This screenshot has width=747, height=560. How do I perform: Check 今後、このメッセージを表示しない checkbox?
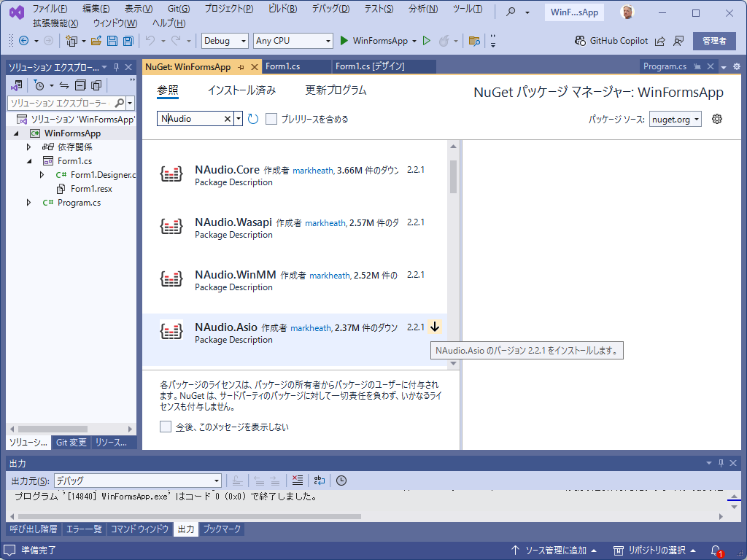click(x=166, y=427)
